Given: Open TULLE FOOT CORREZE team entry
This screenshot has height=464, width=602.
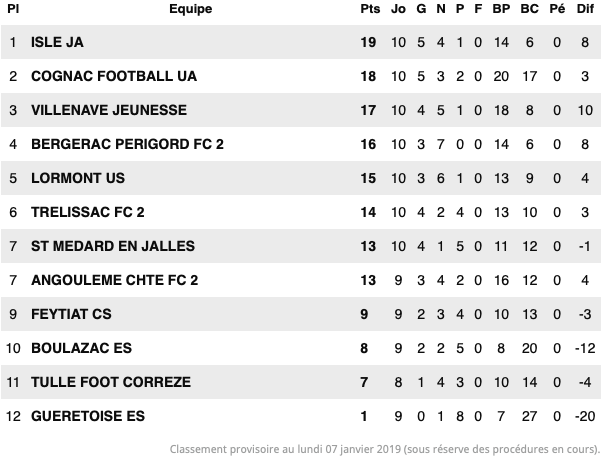Looking at the screenshot, I should pyautogui.click(x=111, y=382).
